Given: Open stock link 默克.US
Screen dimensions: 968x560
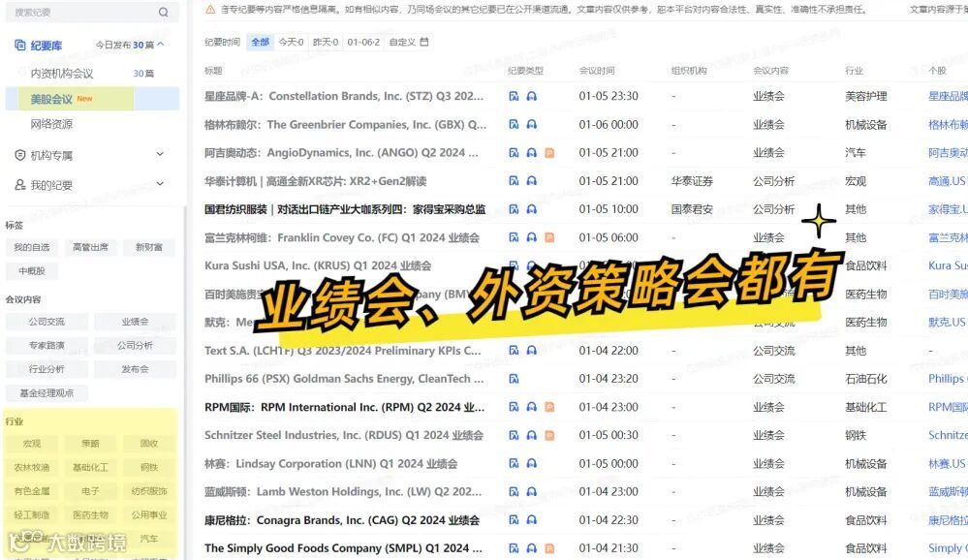Looking at the screenshot, I should pos(947,323).
